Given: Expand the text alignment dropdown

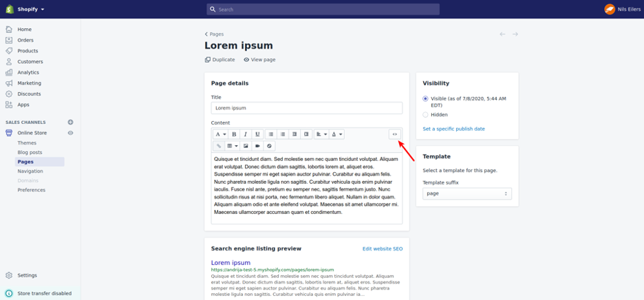Looking at the screenshot, I should (x=321, y=134).
